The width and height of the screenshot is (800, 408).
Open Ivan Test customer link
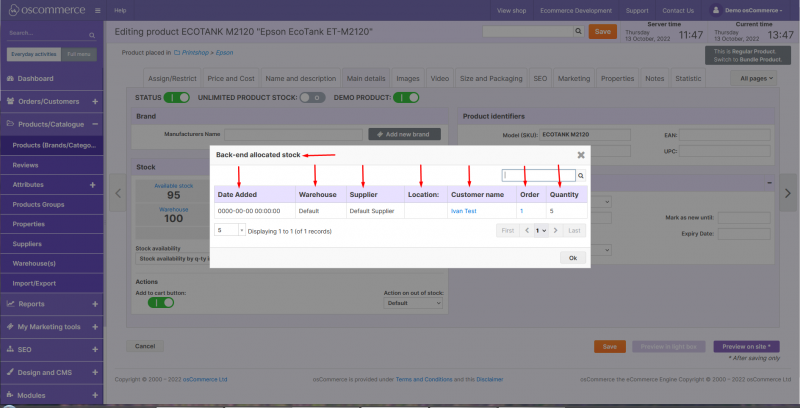pos(464,211)
